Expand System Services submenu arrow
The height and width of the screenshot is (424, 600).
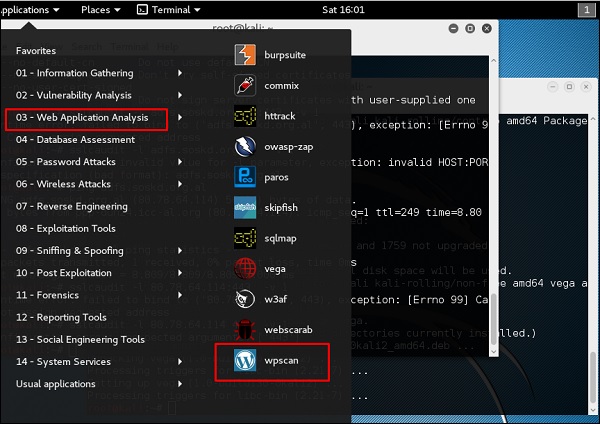[180, 361]
